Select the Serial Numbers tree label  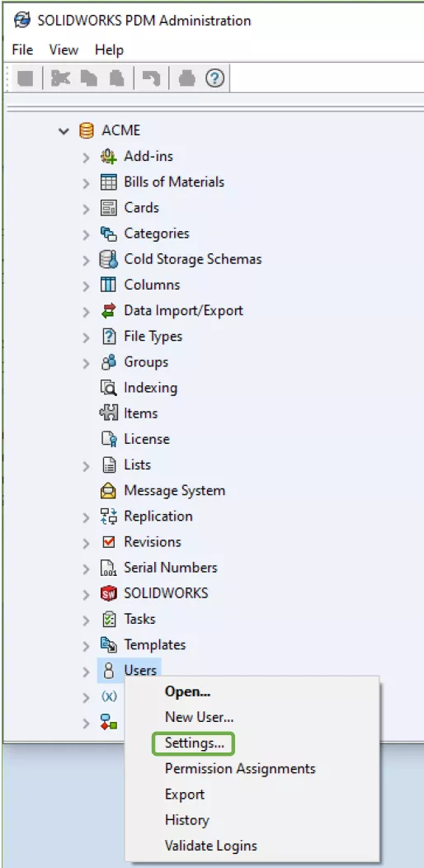tap(171, 568)
